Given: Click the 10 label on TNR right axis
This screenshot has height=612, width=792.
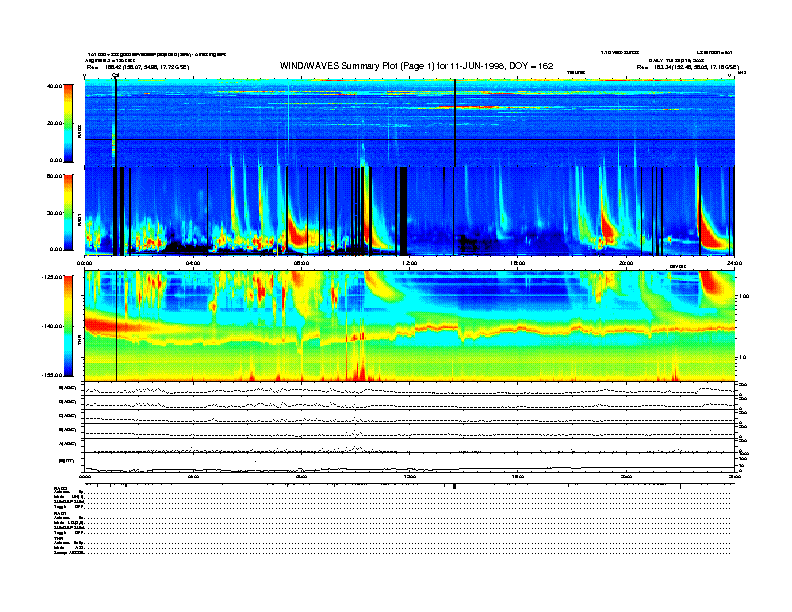Looking at the screenshot, I should tap(743, 358).
